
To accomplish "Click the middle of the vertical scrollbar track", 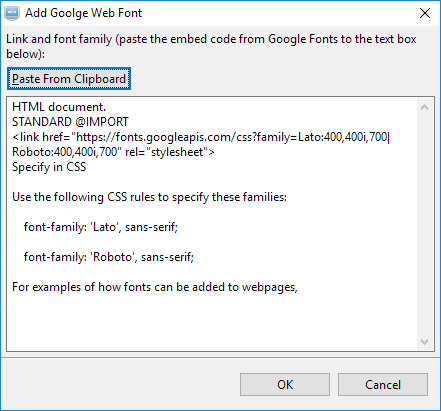I will [424, 224].
